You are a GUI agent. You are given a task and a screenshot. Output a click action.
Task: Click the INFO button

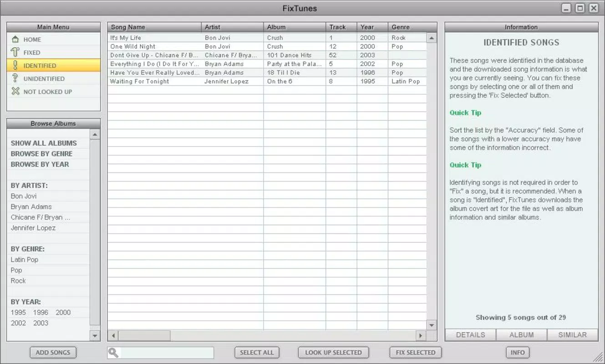coord(518,353)
